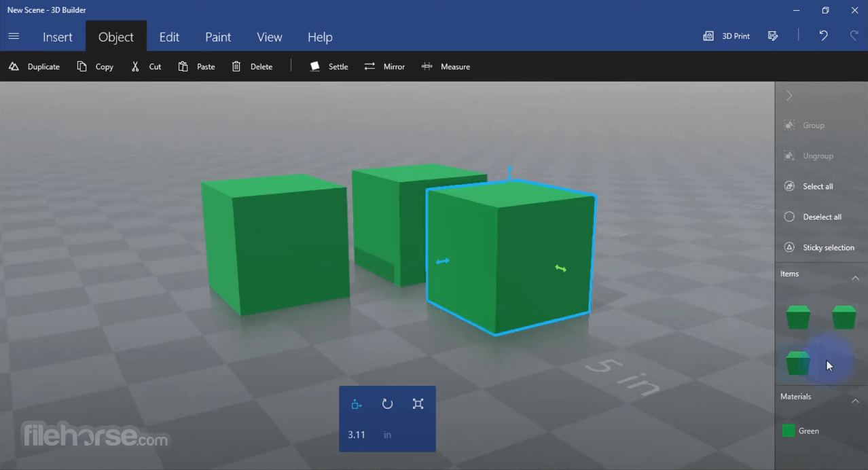Click the green move arrow on cube

click(x=560, y=268)
